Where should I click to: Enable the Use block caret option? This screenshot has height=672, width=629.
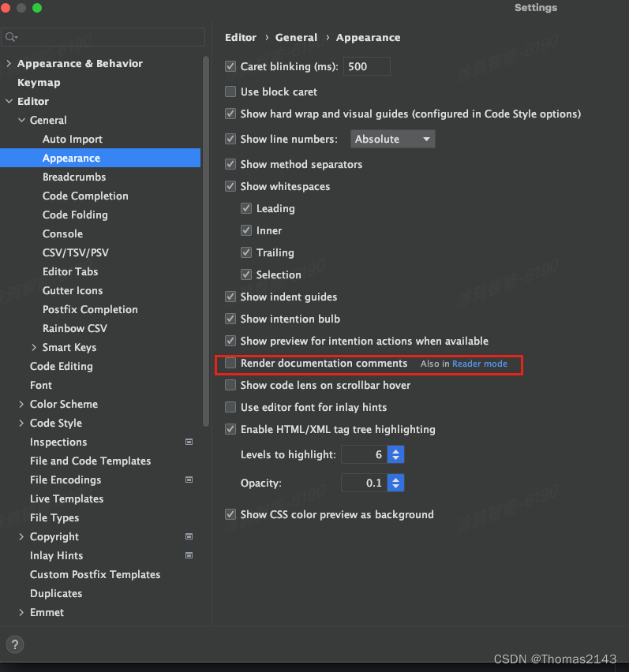click(x=230, y=91)
